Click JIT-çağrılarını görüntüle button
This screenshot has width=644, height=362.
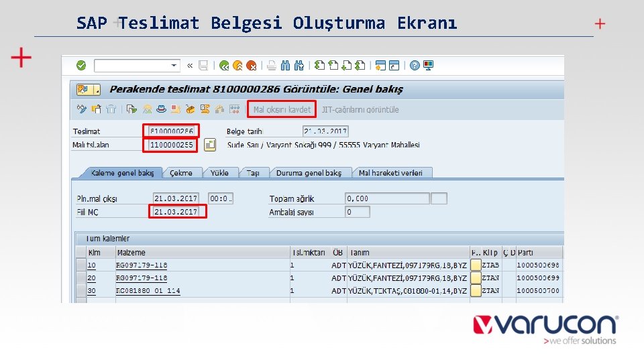click(x=360, y=109)
